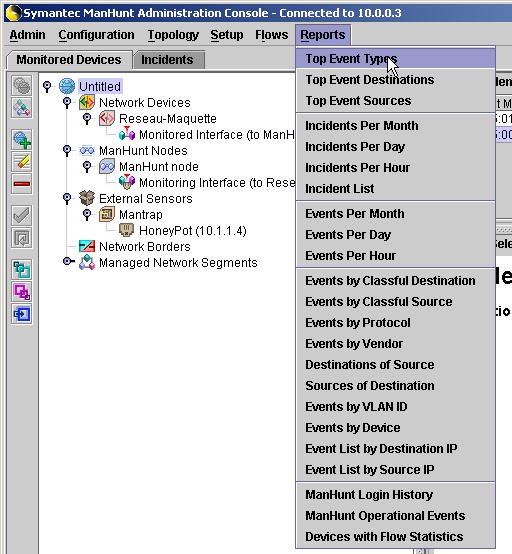Collapse the Mantrap branch

coord(87,214)
